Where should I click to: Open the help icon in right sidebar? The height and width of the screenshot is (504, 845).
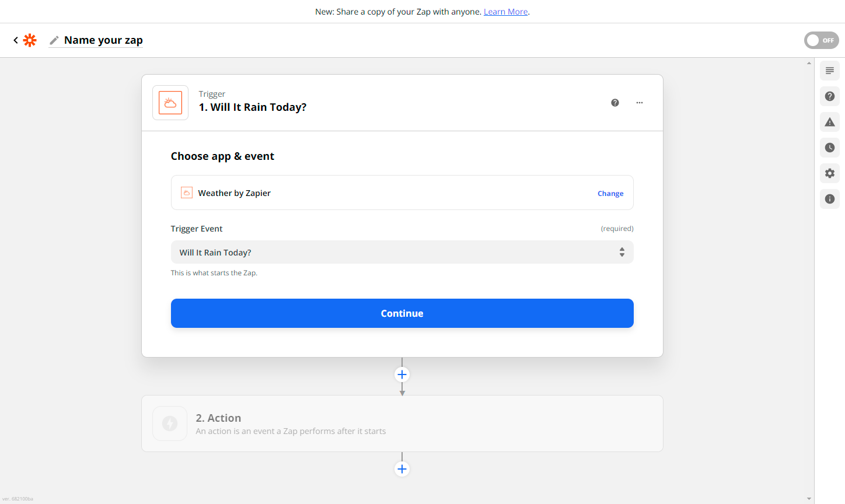(x=829, y=96)
